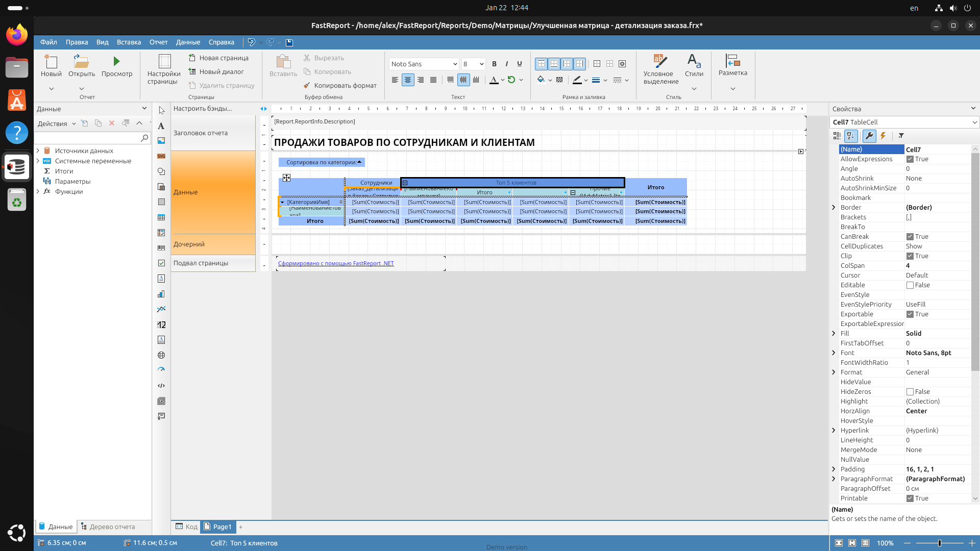Expand the Border property group

pos(834,208)
